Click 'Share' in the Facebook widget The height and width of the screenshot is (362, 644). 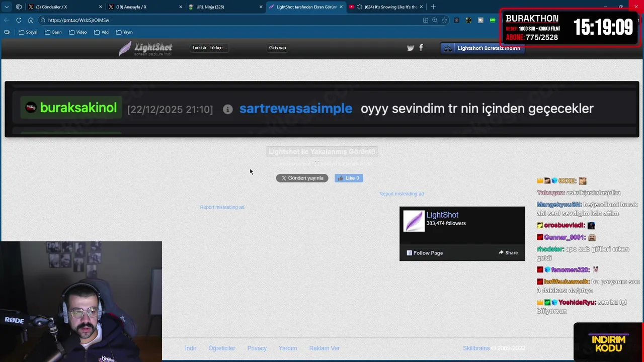[x=508, y=253]
